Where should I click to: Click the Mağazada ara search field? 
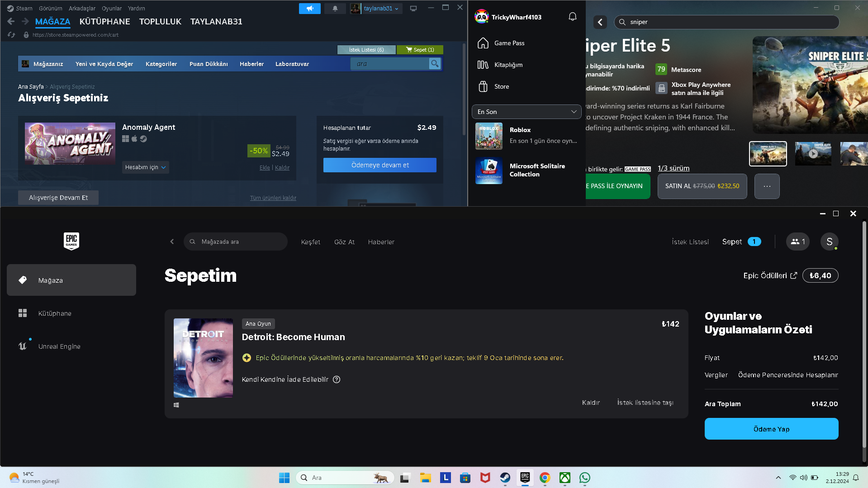point(236,242)
